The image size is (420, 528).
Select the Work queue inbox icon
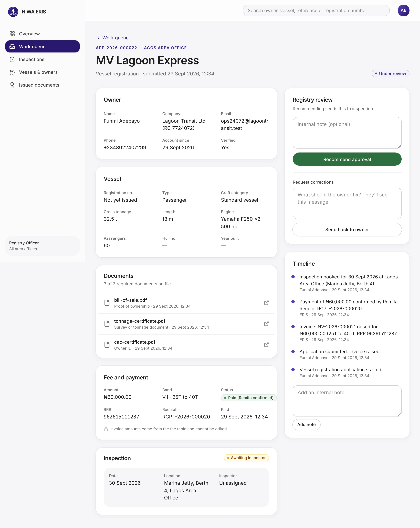(12, 47)
